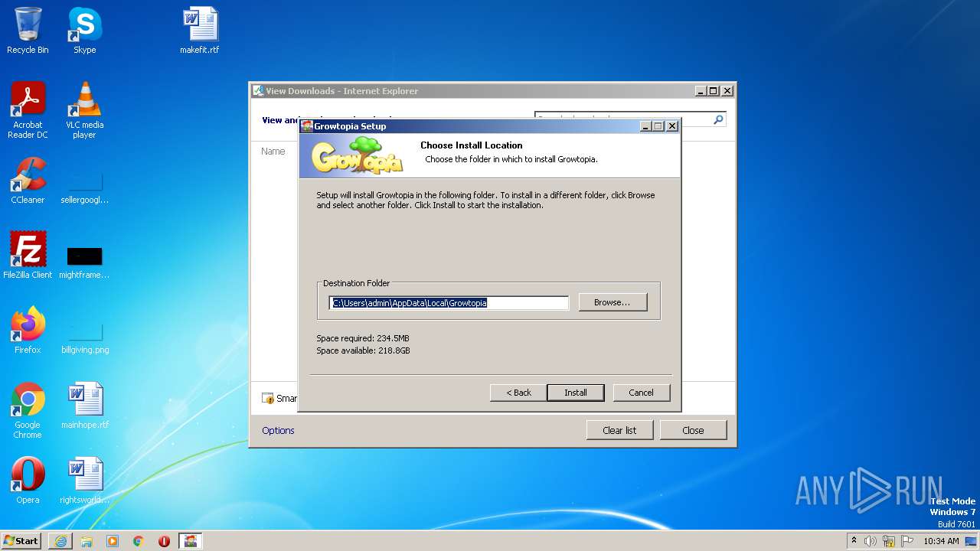Click the Growtopia Setup title bar icon
The image size is (980, 551).
tap(307, 126)
